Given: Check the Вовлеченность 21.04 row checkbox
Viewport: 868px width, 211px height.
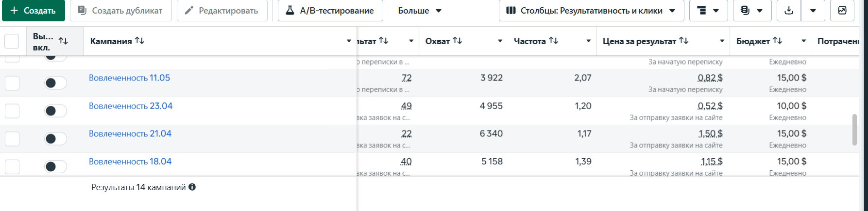Looking at the screenshot, I should 12,139.
